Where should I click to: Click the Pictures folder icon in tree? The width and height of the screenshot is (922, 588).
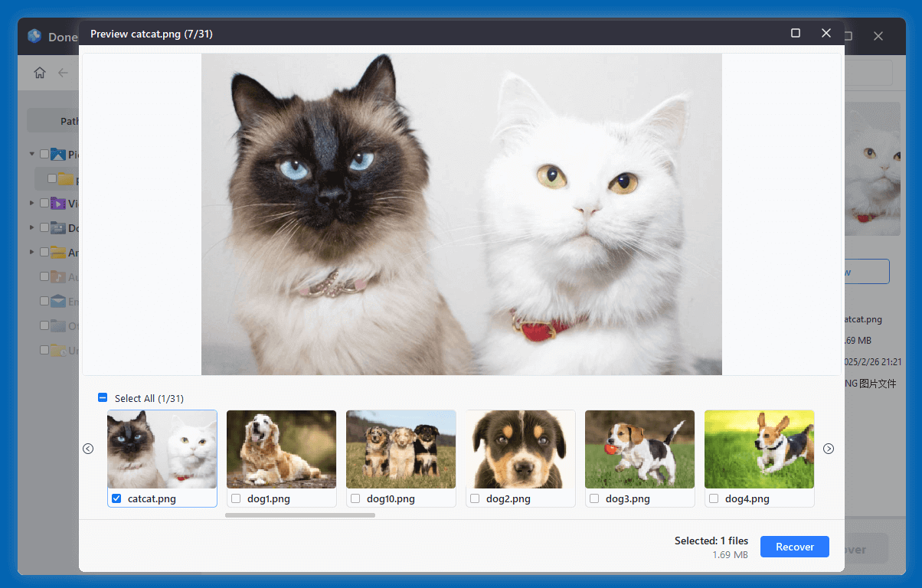click(x=58, y=155)
